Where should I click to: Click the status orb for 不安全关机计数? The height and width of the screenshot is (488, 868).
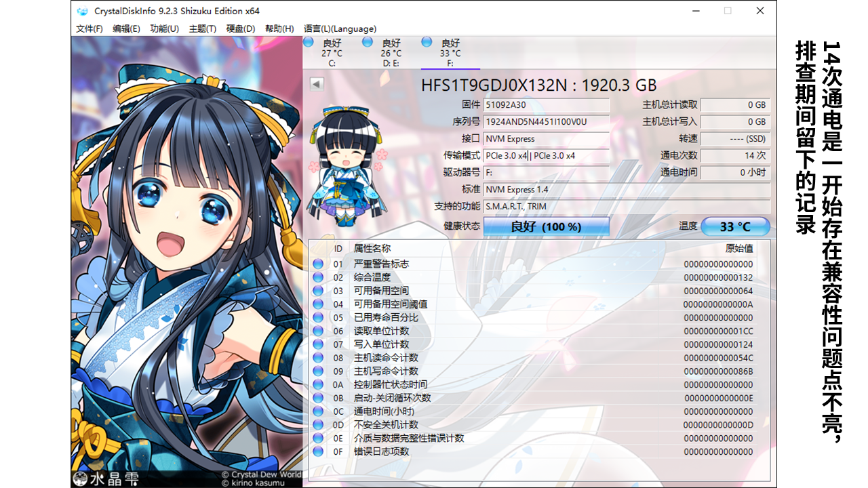point(318,425)
